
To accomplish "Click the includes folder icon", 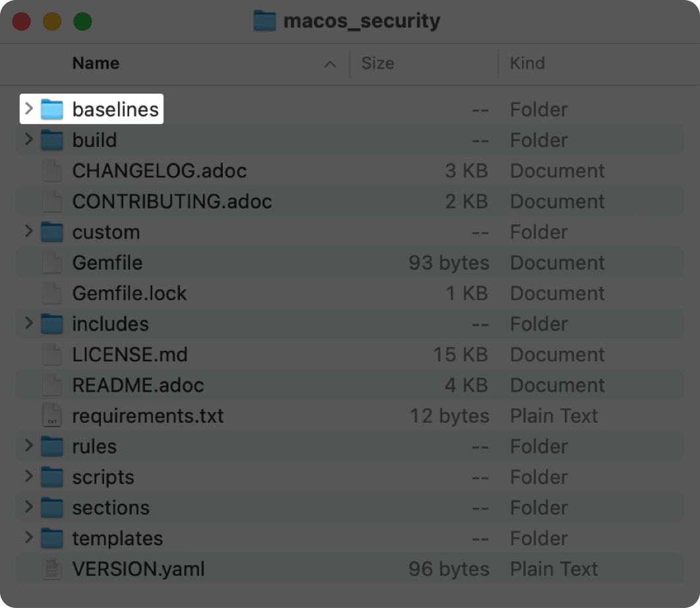I will click(x=52, y=323).
